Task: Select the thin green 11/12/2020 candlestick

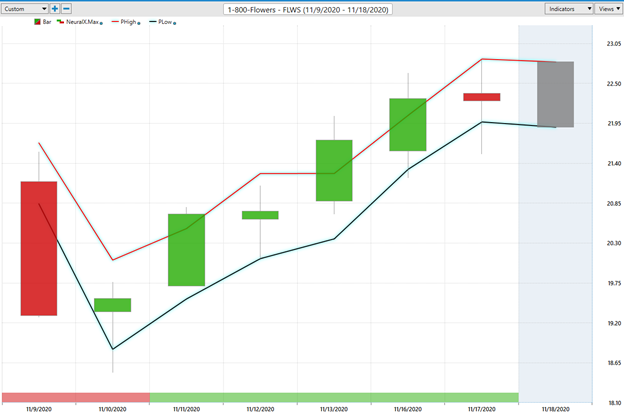Action: 260,215
